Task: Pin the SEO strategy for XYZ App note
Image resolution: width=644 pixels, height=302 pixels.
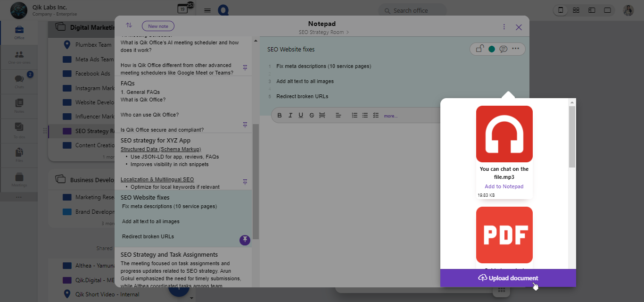Action: [x=245, y=182]
